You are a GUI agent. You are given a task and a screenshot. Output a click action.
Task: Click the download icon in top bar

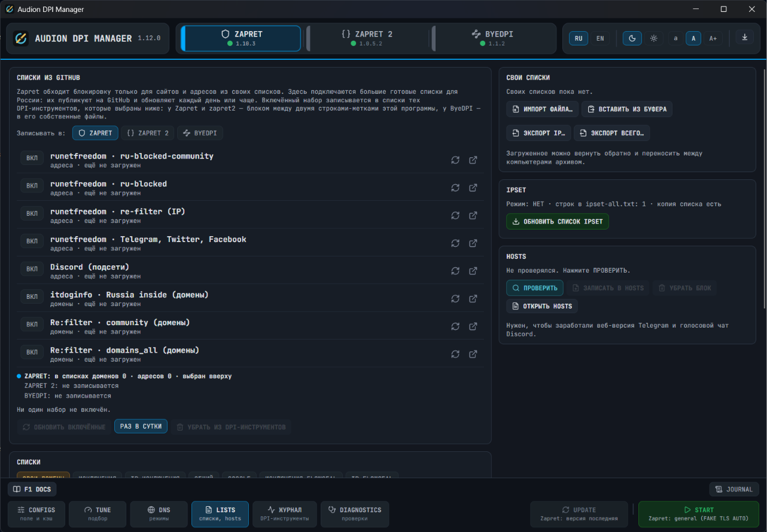[745, 37]
